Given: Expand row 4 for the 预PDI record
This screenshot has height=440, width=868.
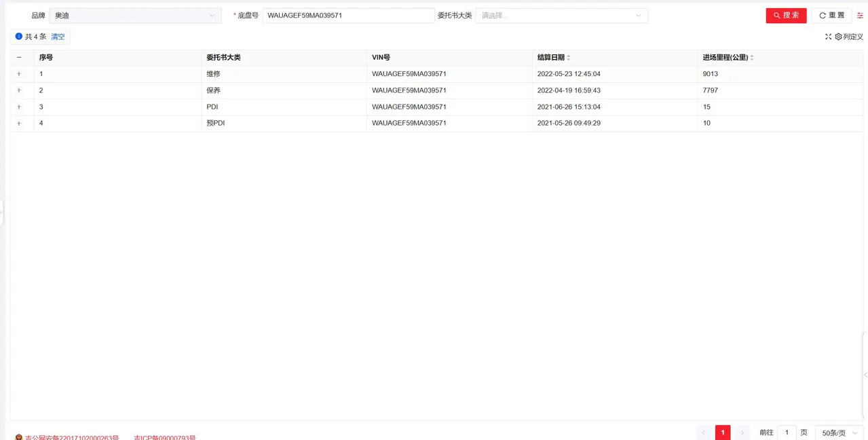Looking at the screenshot, I should (x=19, y=123).
